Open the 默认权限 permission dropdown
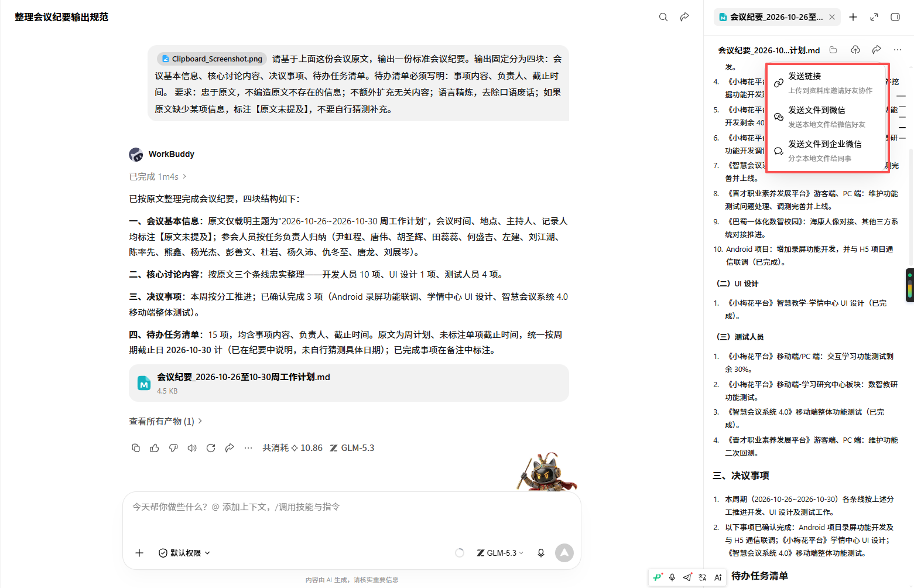914x588 pixels. click(184, 553)
